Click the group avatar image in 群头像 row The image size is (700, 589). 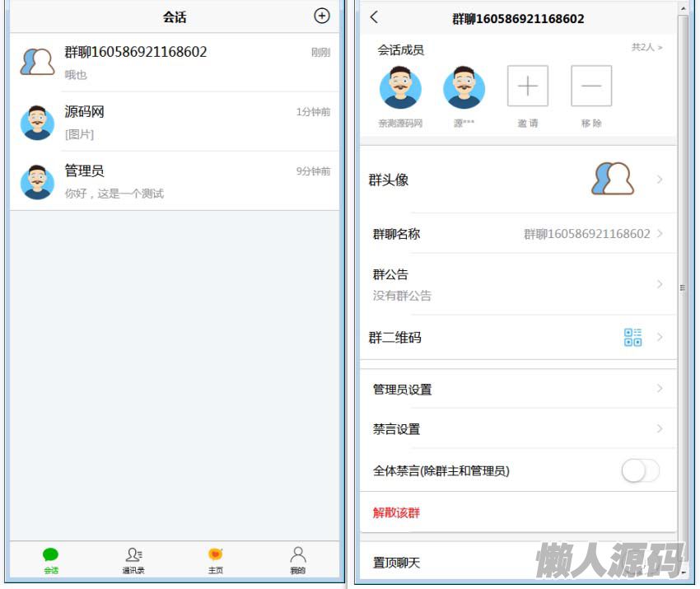pyautogui.click(x=613, y=179)
